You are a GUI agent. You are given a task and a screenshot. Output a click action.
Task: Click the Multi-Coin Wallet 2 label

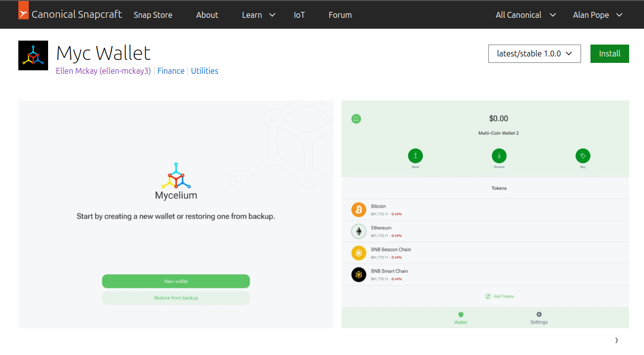(x=499, y=133)
